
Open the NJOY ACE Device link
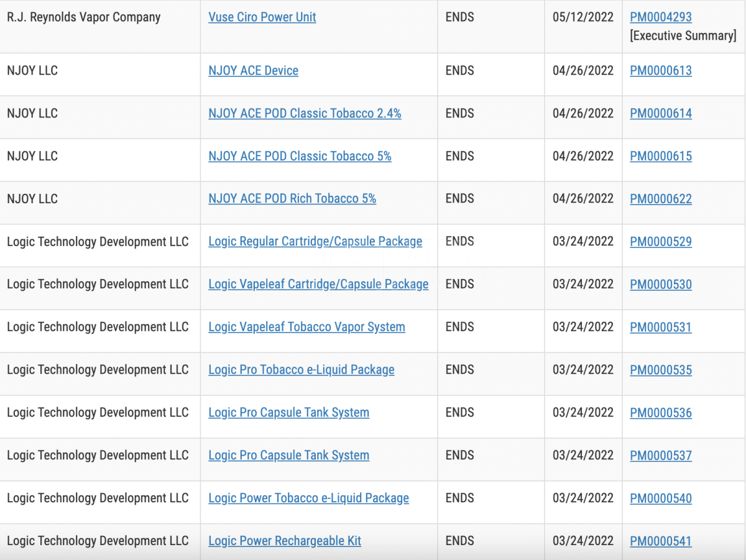(254, 71)
